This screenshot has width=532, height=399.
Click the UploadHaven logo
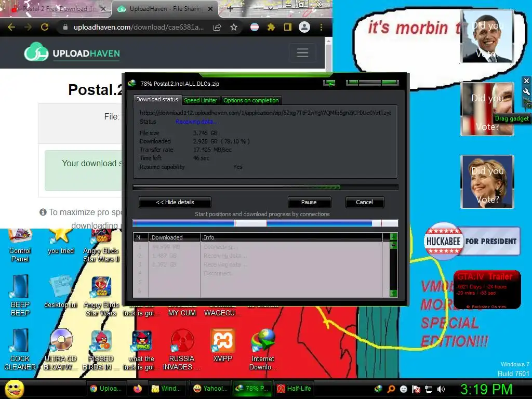click(72, 52)
